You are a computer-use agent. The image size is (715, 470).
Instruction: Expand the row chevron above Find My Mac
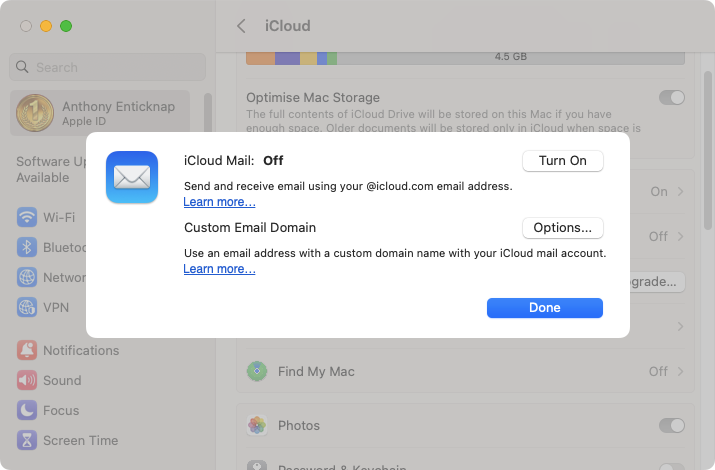tap(680, 326)
